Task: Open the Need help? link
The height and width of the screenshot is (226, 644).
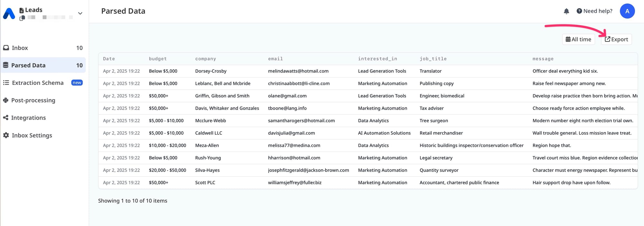Action: pyautogui.click(x=594, y=11)
